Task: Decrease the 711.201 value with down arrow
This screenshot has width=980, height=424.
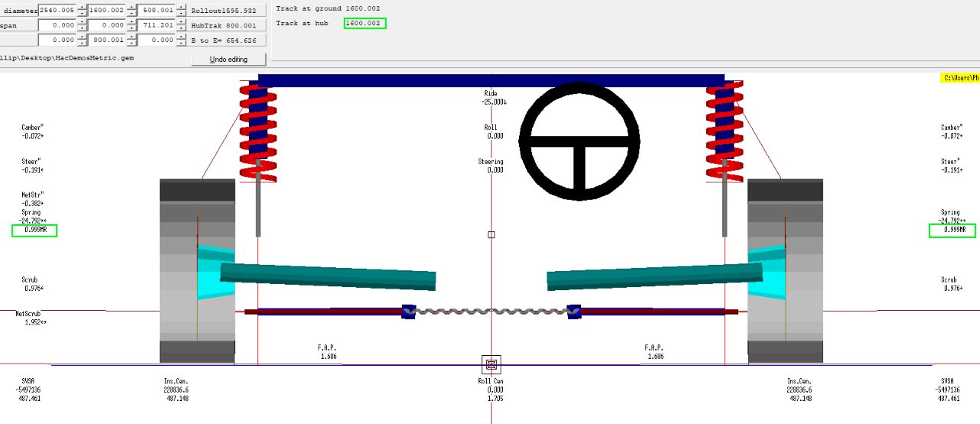Action: (181, 29)
